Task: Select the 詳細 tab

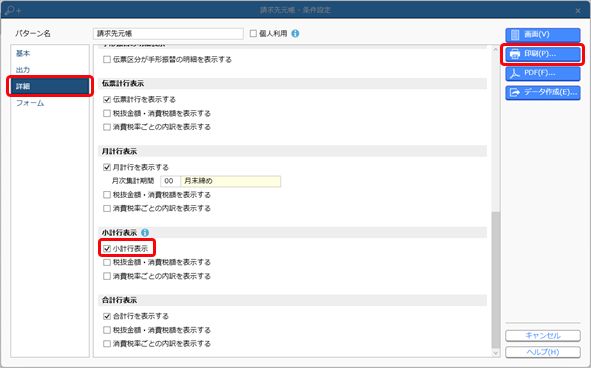Action: (50, 86)
